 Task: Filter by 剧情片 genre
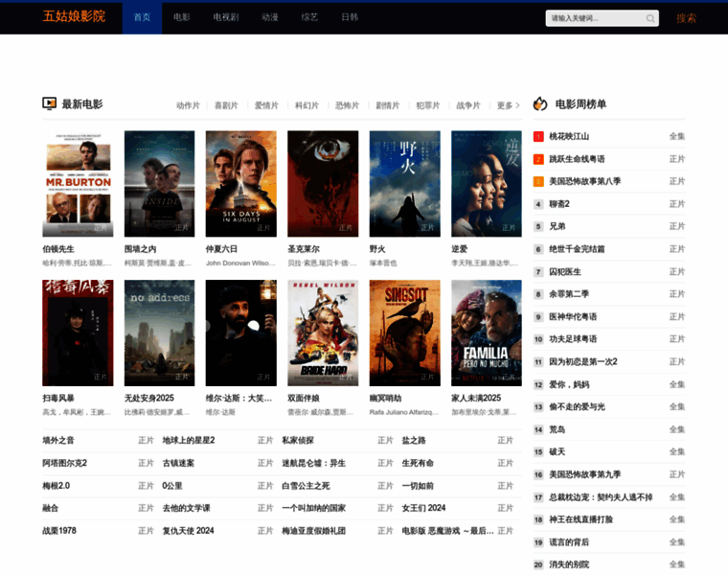click(x=388, y=105)
